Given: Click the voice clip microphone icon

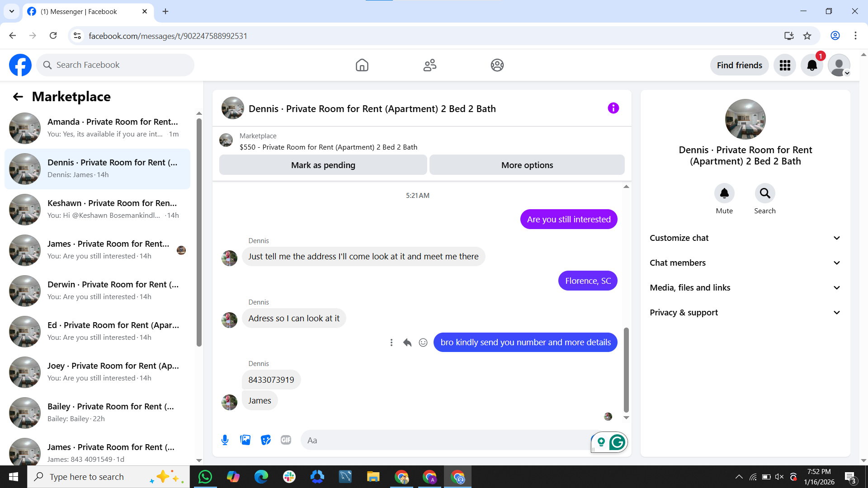Looking at the screenshot, I should (225, 440).
